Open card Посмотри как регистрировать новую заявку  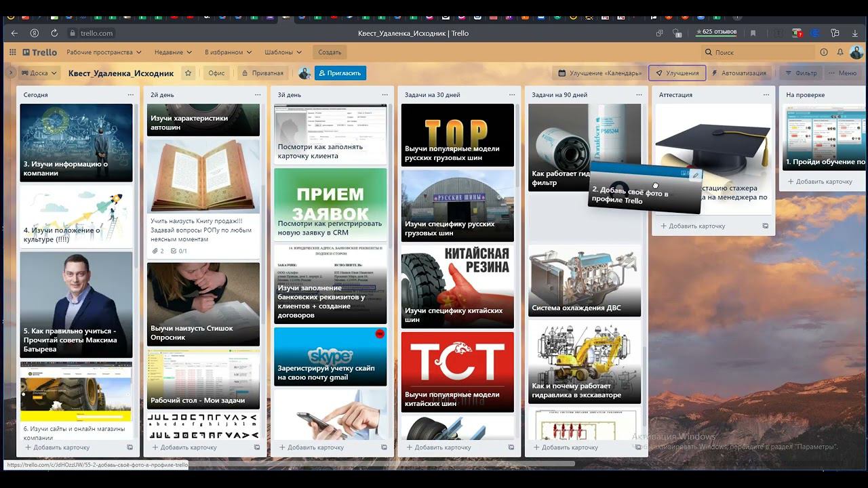[330, 205]
